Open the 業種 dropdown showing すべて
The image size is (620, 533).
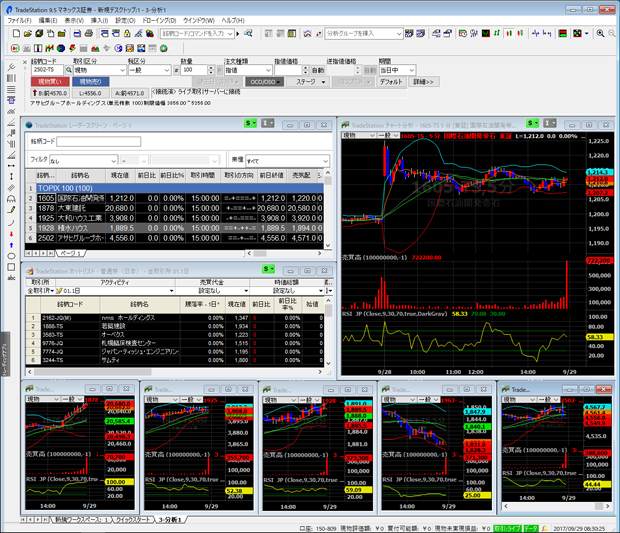click(287, 161)
